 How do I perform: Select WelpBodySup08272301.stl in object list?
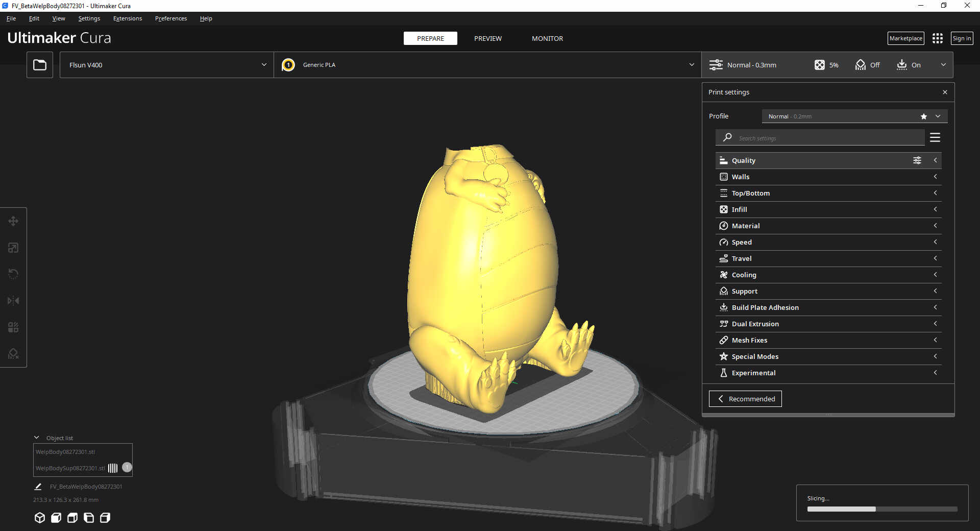click(70, 468)
